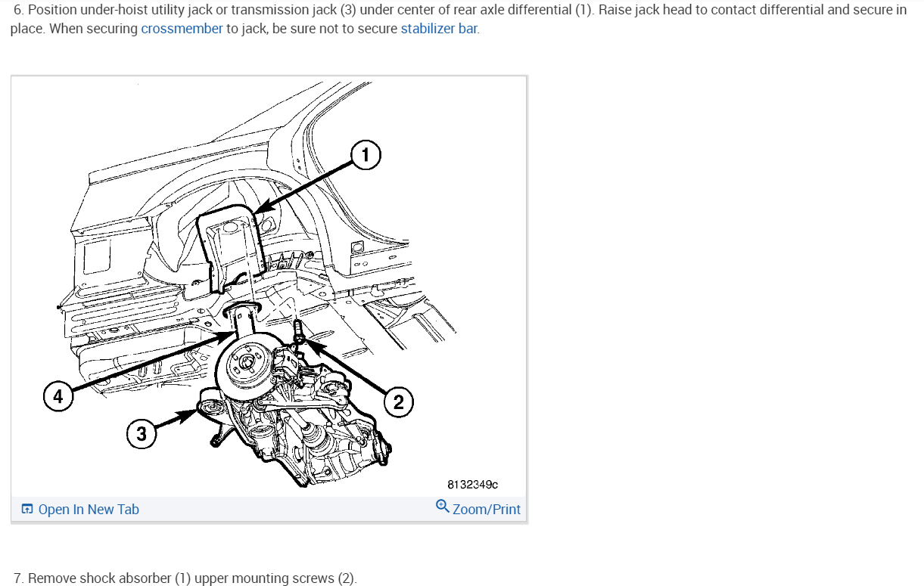Click Open In New Tab link
This screenshot has height=586, width=924.
pyautogui.click(x=89, y=510)
